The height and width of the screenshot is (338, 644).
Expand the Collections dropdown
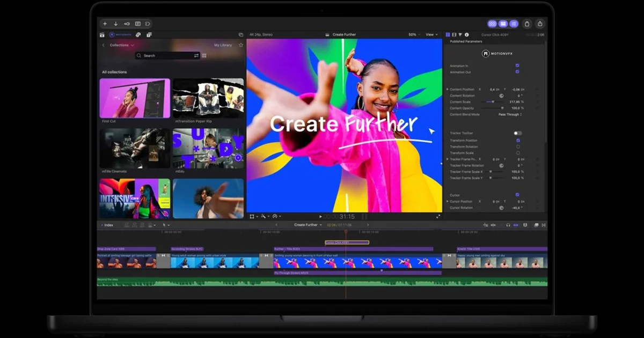tap(121, 45)
